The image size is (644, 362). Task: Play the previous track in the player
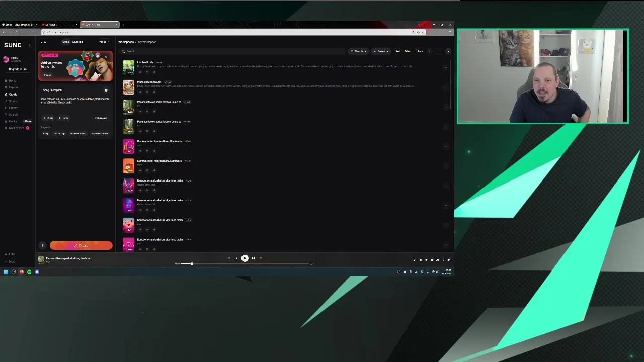[x=236, y=258]
